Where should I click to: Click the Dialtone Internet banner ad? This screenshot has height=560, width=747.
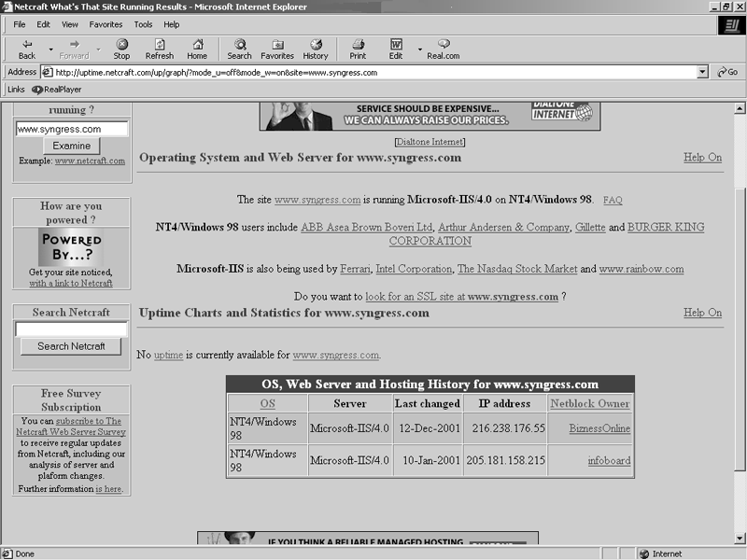(430, 116)
